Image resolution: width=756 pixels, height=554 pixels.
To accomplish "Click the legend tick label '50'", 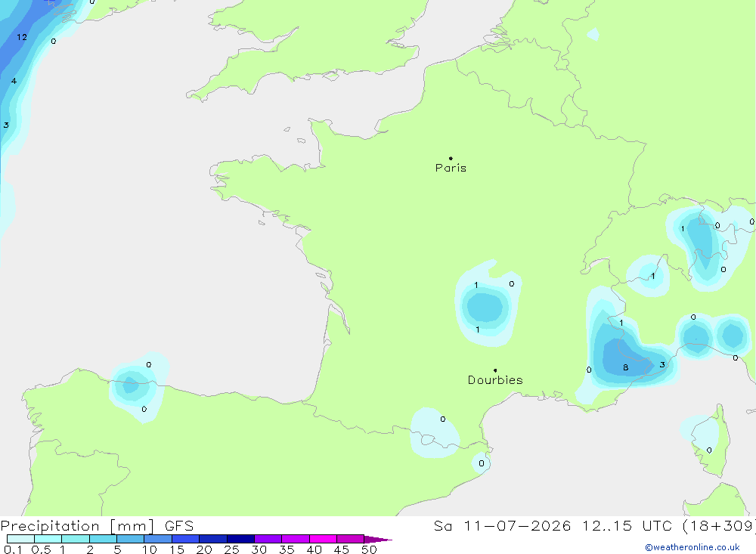I will pos(369,549).
